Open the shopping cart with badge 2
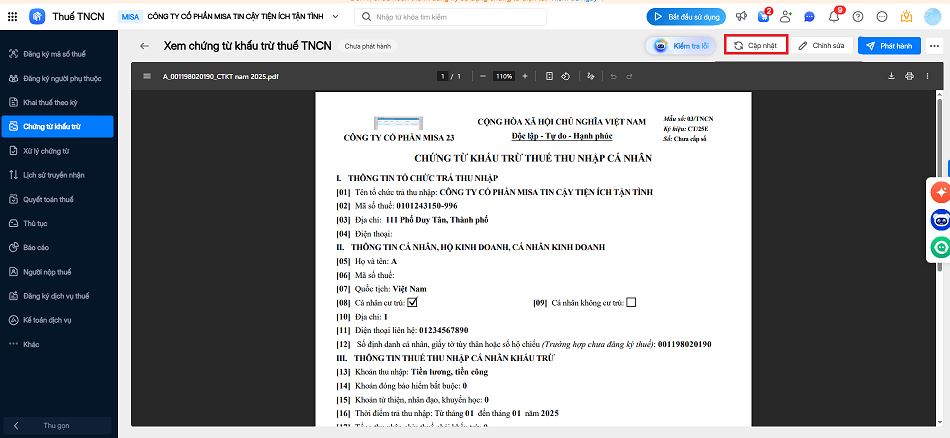The height and width of the screenshot is (438, 950). [x=763, y=16]
